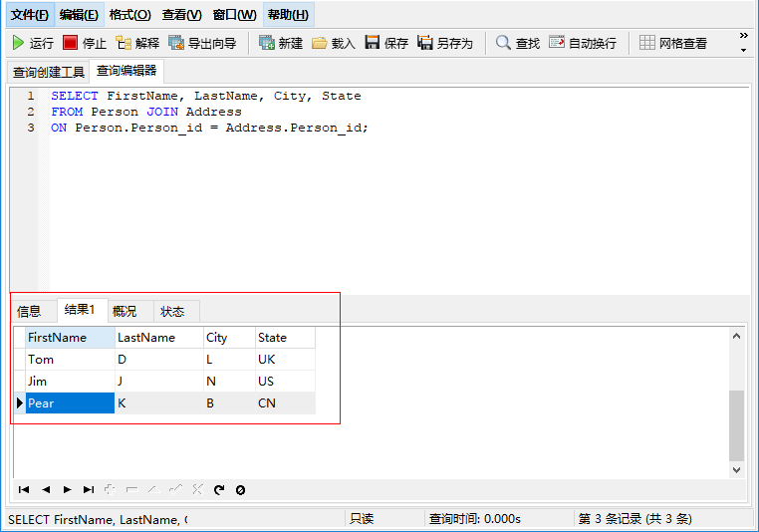This screenshot has width=759, height=532.
Task: Switch to 查询创建工具 tab
Action: (49, 72)
